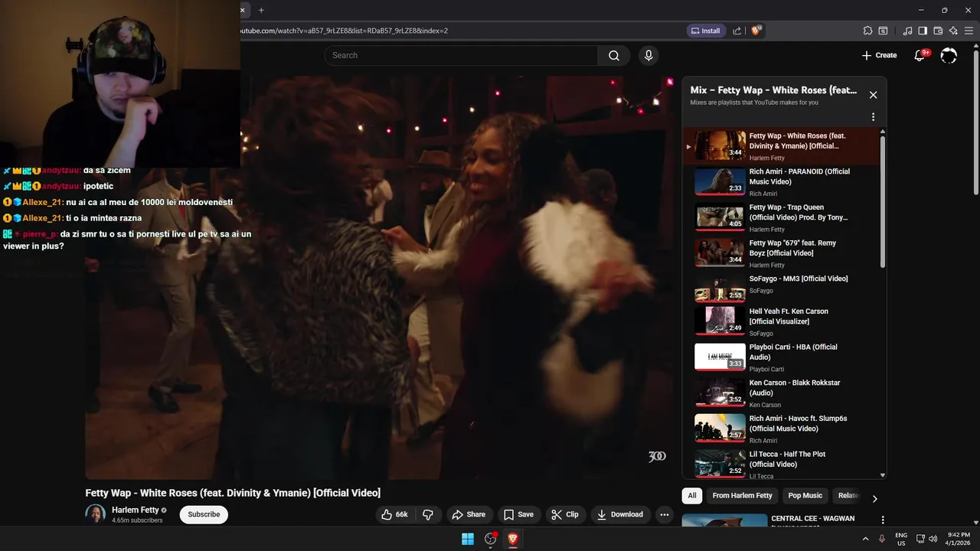Click the browser URL address bar
The height and width of the screenshot is (551, 980).
point(459,31)
